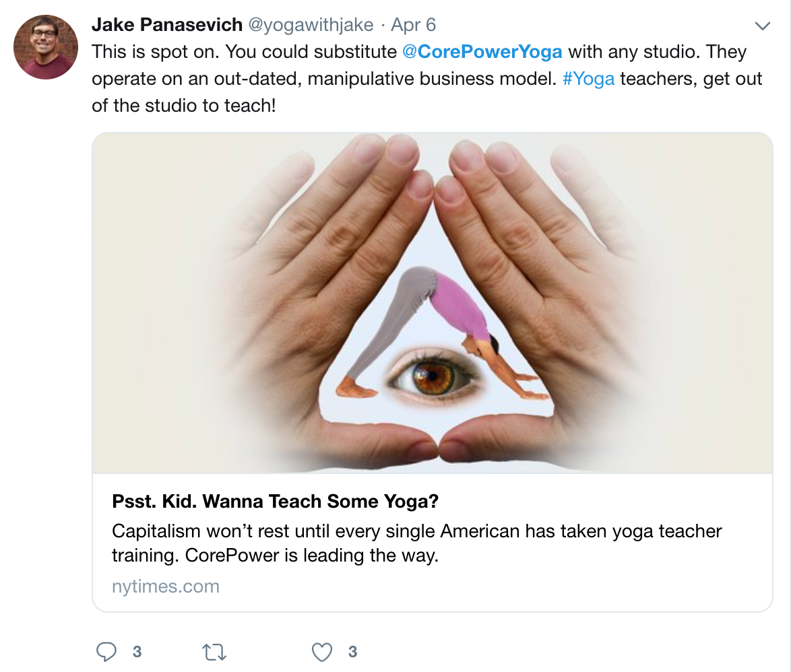791x672 pixels.
Task: Click the likes count number 3
Action: (x=352, y=652)
